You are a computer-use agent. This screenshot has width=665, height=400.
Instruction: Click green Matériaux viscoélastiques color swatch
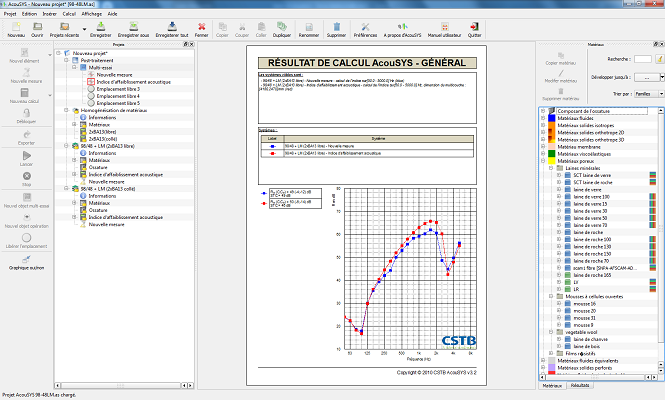pyautogui.click(x=552, y=154)
